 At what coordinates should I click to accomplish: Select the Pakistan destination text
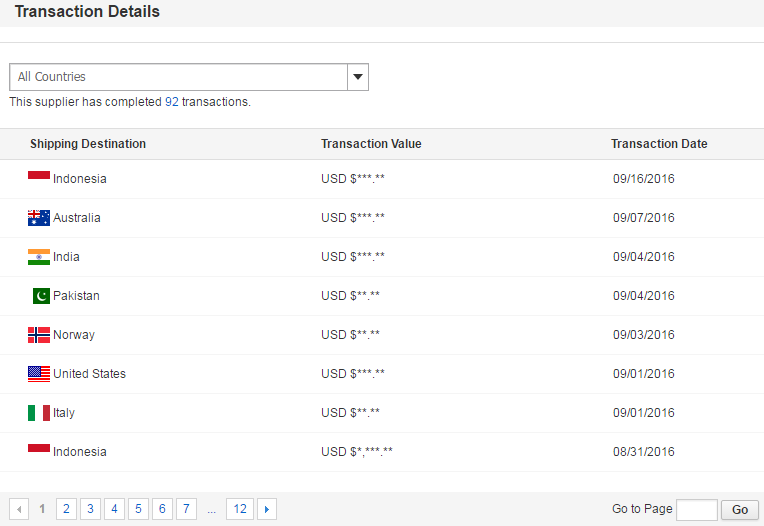tap(76, 296)
